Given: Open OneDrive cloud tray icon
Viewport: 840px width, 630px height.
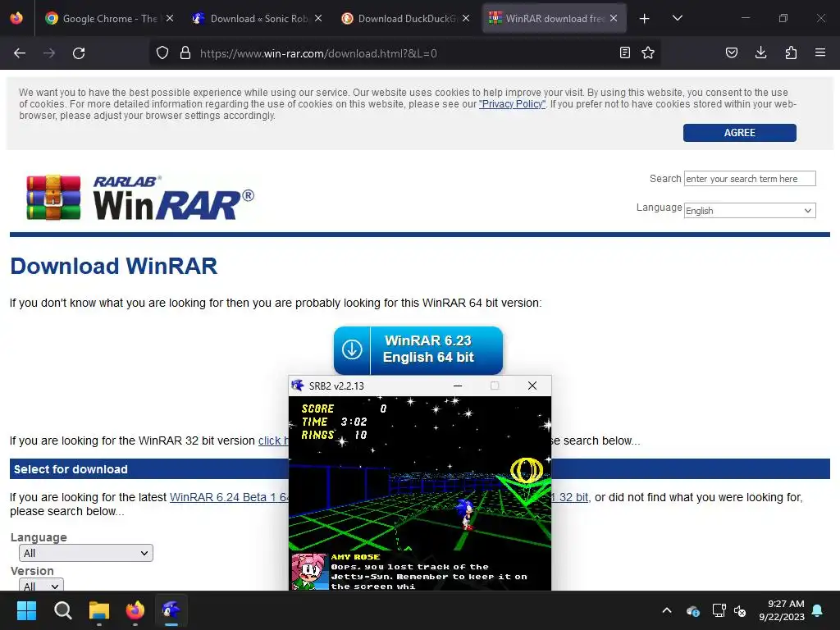Looking at the screenshot, I should (x=692, y=610).
